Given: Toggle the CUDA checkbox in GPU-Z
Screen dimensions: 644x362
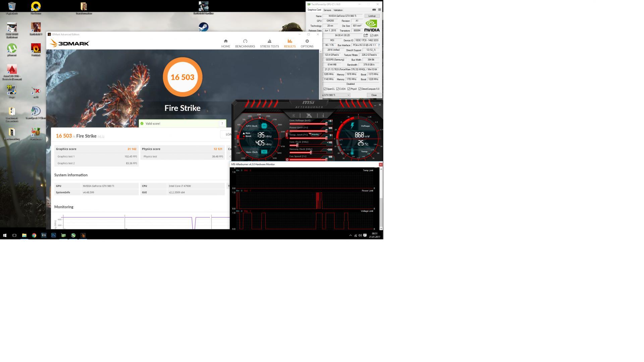Looking at the screenshot, I should [337, 89].
